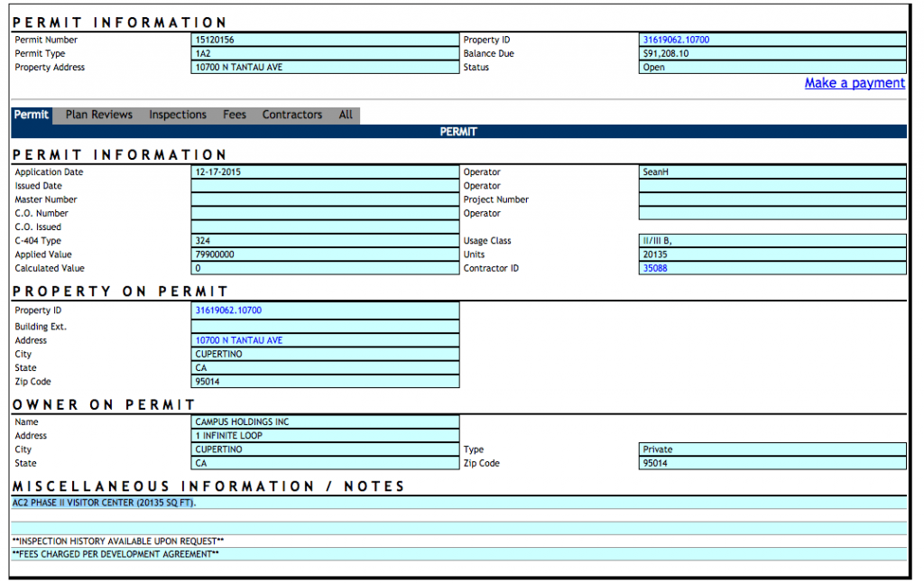Select the Applied Value field 79900000

click(325, 255)
